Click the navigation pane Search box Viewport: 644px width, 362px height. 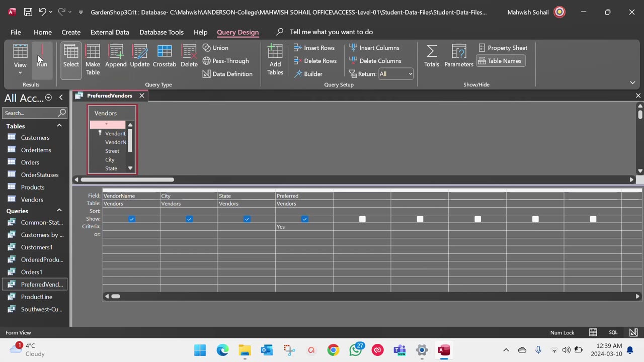coord(35,113)
